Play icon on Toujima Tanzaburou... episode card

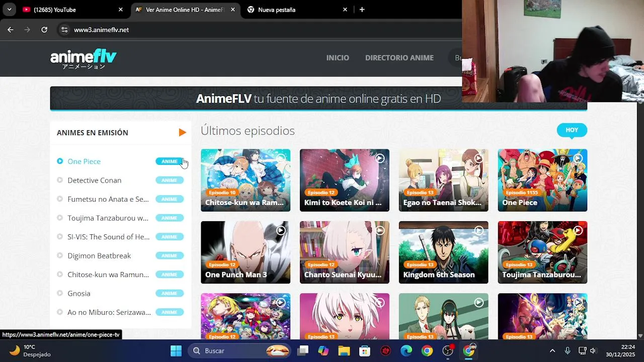[x=578, y=230]
